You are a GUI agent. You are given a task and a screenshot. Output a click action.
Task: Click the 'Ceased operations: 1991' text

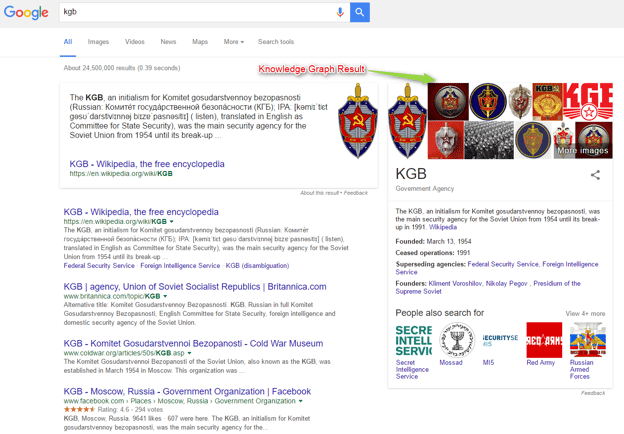click(x=433, y=253)
